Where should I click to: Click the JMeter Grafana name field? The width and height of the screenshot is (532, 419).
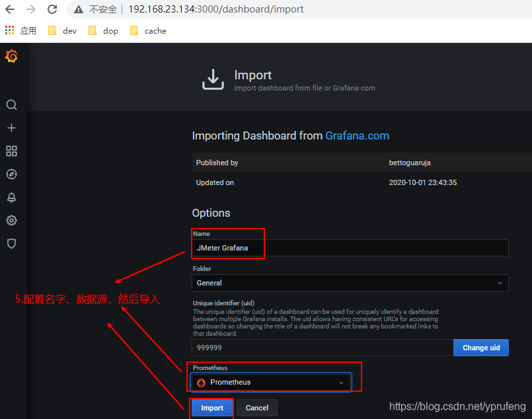coord(350,248)
